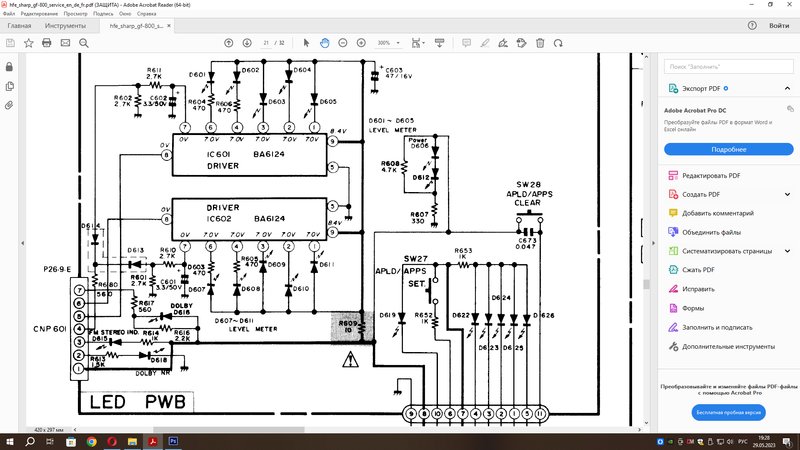Open Заполнить и подписать tool

point(710,327)
